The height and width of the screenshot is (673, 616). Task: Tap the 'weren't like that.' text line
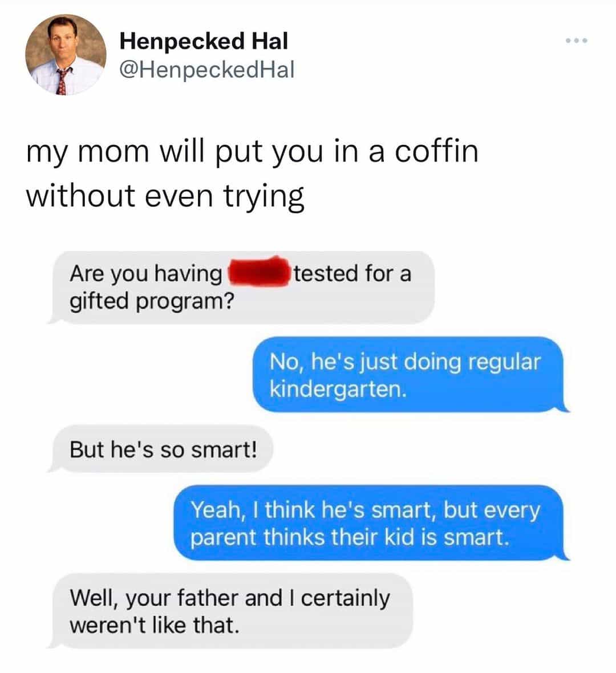154,625
